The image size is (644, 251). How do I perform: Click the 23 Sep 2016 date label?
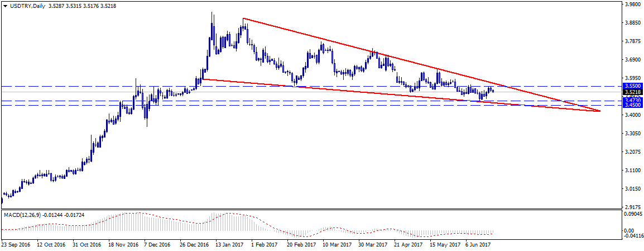pyautogui.click(x=16, y=244)
